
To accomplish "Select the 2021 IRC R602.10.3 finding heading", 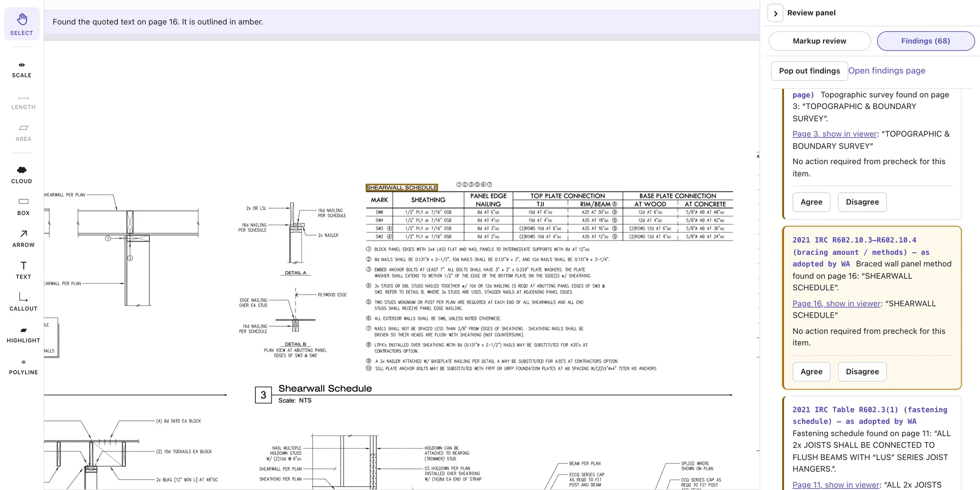I will pos(861,252).
